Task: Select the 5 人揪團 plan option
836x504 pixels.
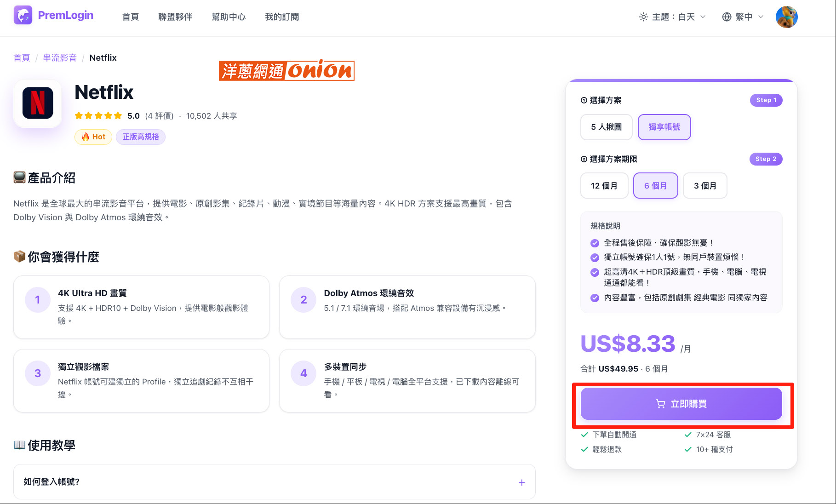Action: (x=607, y=127)
